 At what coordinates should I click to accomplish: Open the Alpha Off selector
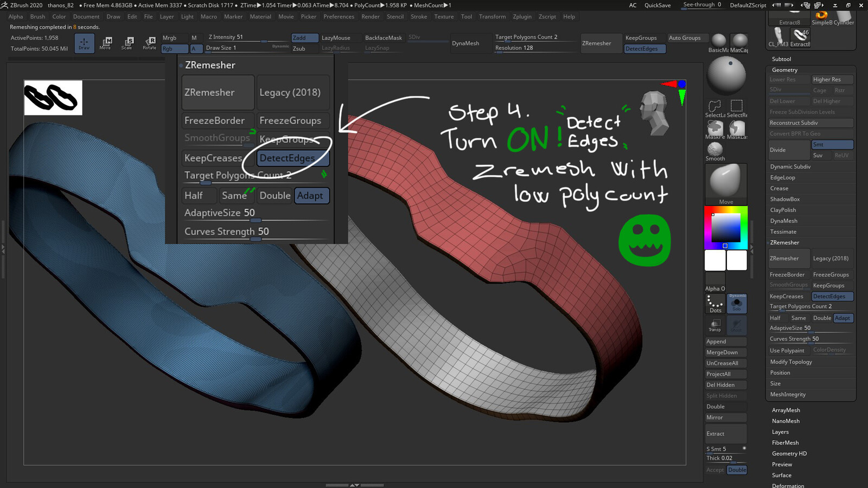(715, 282)
